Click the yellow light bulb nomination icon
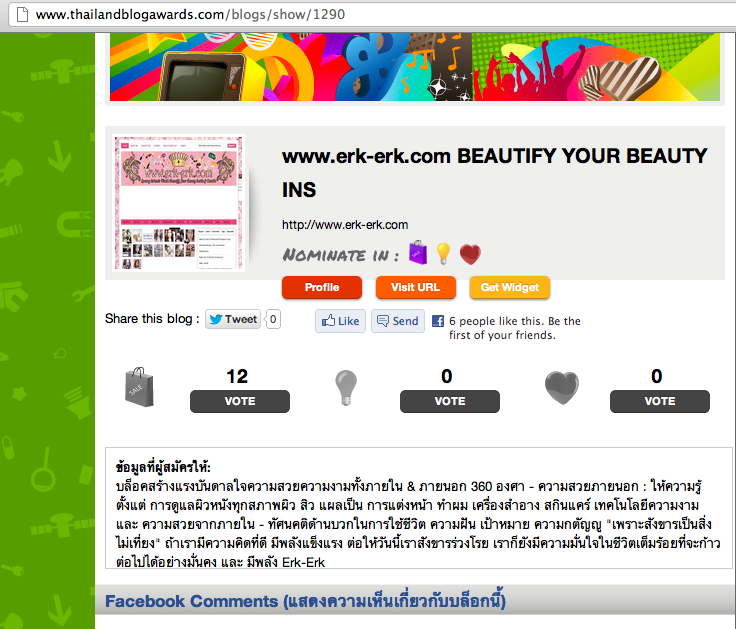 click(x=443, y=254)
